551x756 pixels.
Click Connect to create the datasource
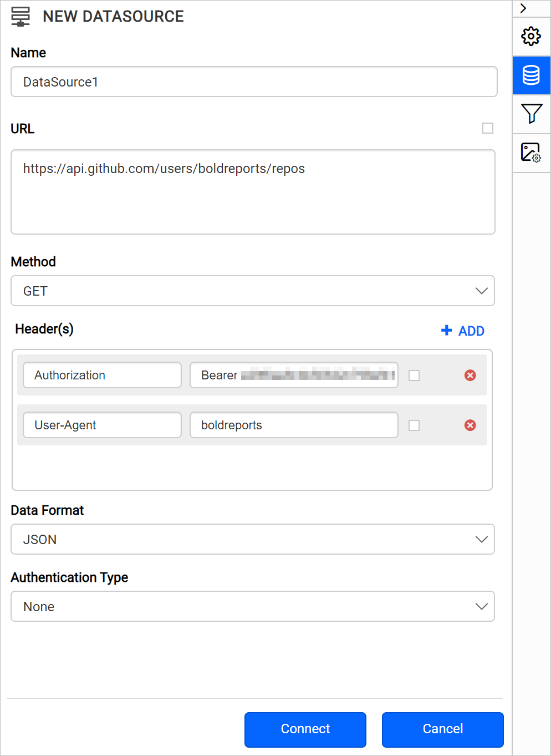pyautogui.click(x=305, y=729)
